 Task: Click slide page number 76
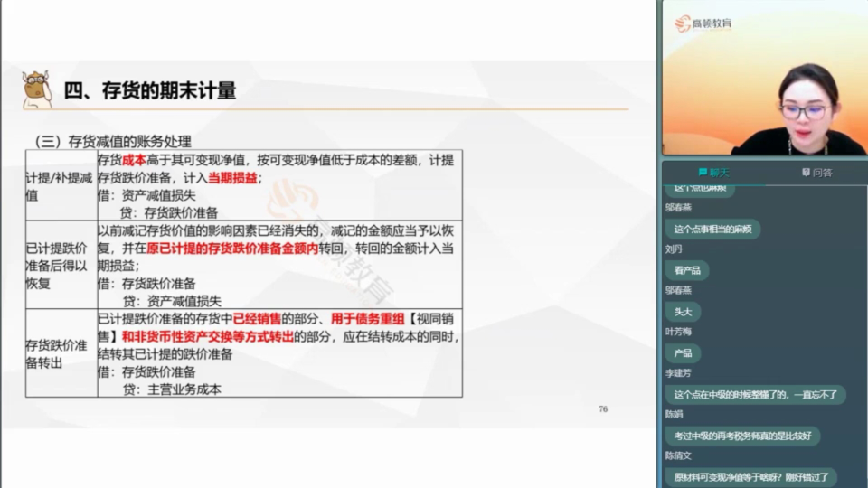pyautogui.click(x=603, y=409)
